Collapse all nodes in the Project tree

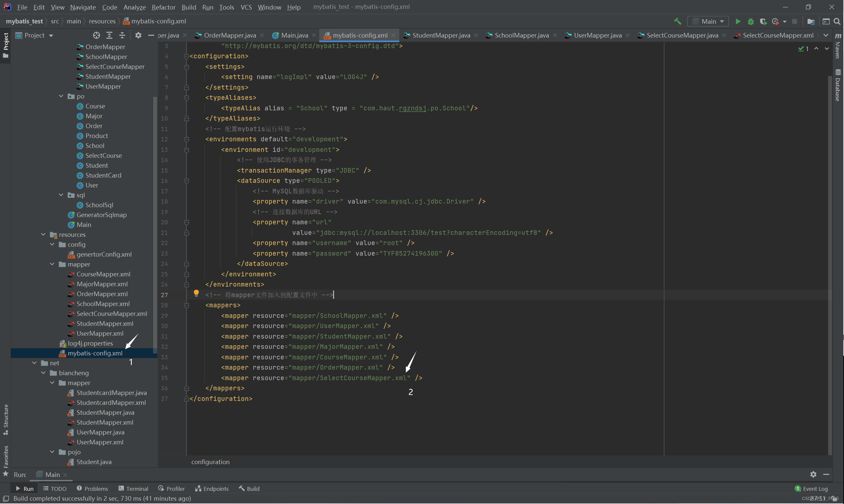[x=122, y=35]
